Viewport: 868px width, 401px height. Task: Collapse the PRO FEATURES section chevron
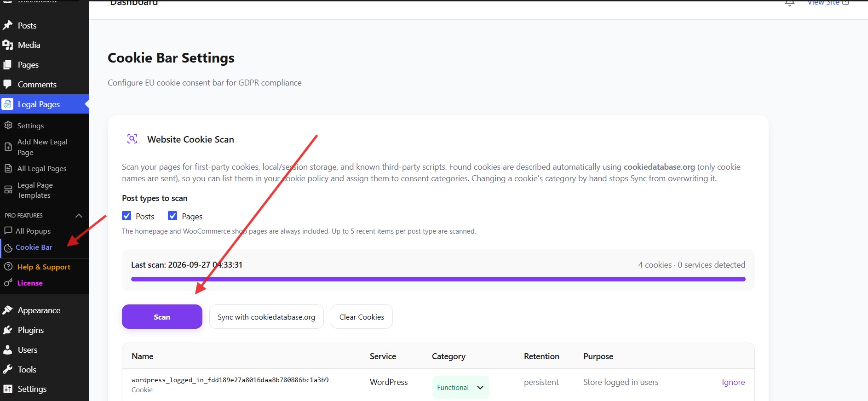point(79,216)
